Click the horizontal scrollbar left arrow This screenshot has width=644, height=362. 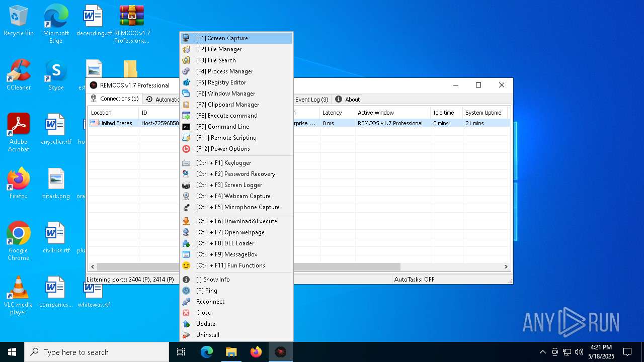tap(93, 266)
